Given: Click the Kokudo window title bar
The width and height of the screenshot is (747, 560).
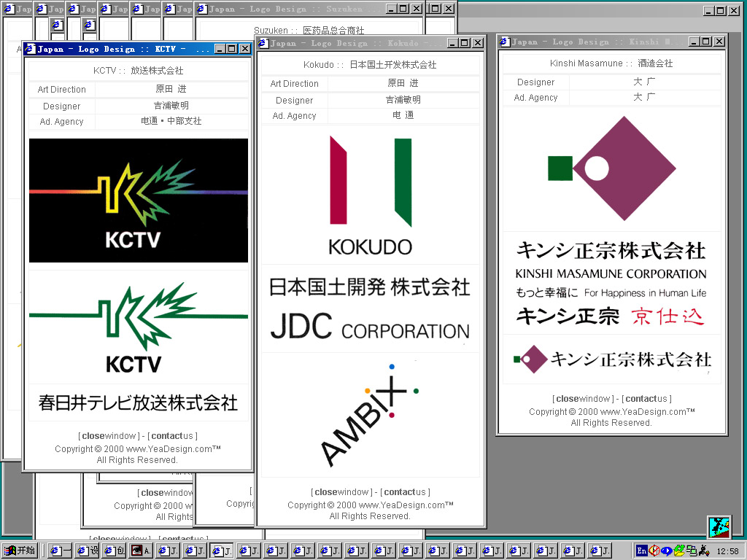Looking at the screenshot, I should [371, 43].
